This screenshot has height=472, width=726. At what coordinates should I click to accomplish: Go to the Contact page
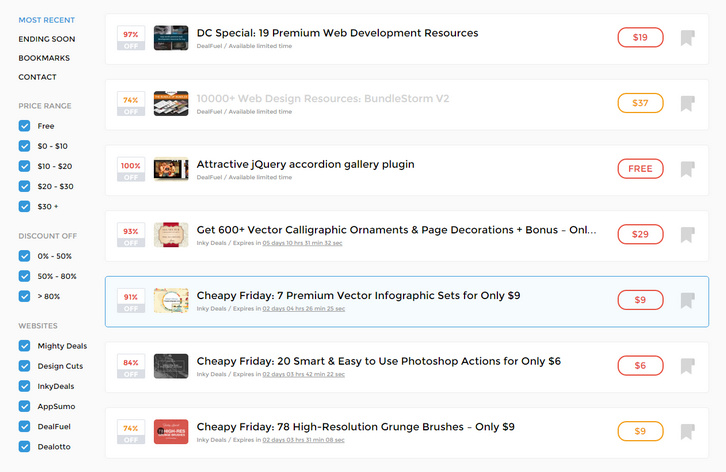(x=37, y=77)
